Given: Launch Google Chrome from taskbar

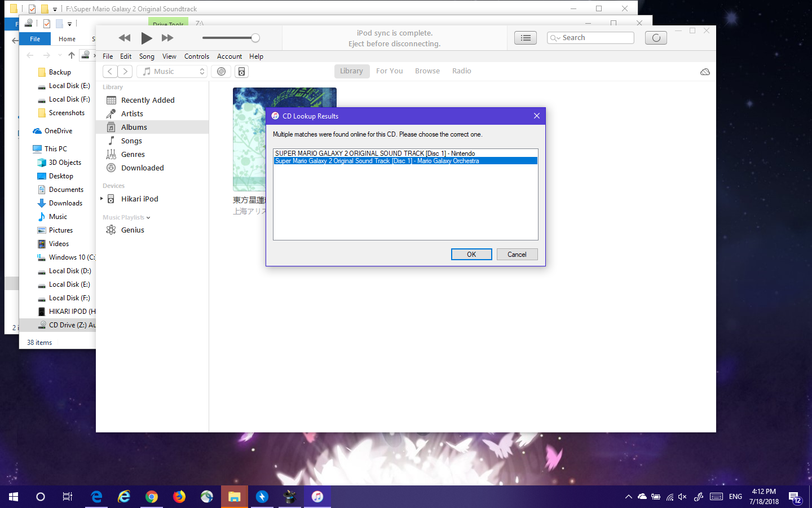Looking at the screenshot, I should (x=152, y=497).
